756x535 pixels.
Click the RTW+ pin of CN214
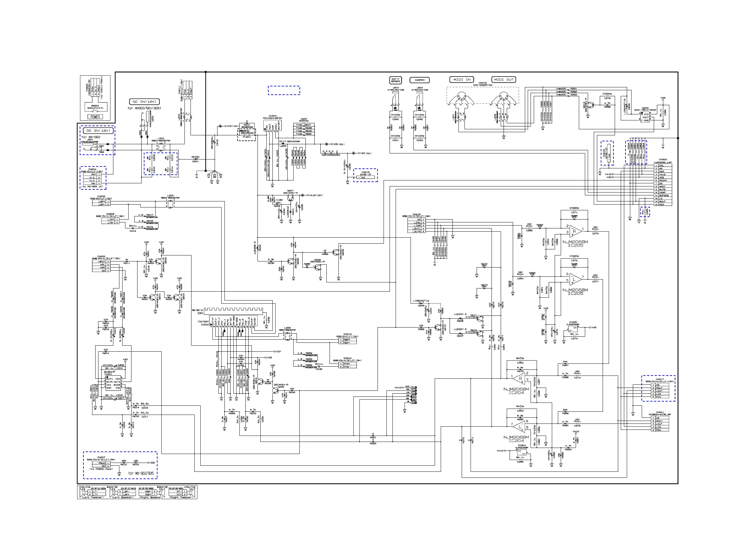tap(348, 364)
